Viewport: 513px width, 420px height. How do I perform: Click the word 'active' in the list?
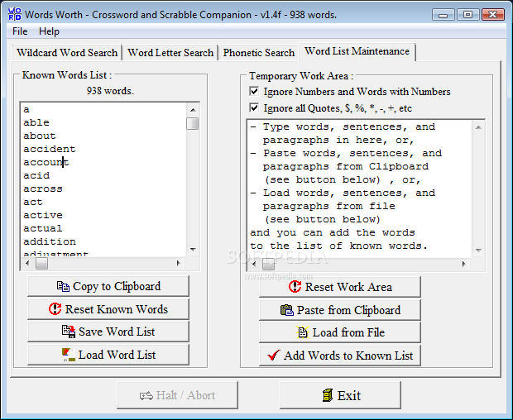point(43,215)
